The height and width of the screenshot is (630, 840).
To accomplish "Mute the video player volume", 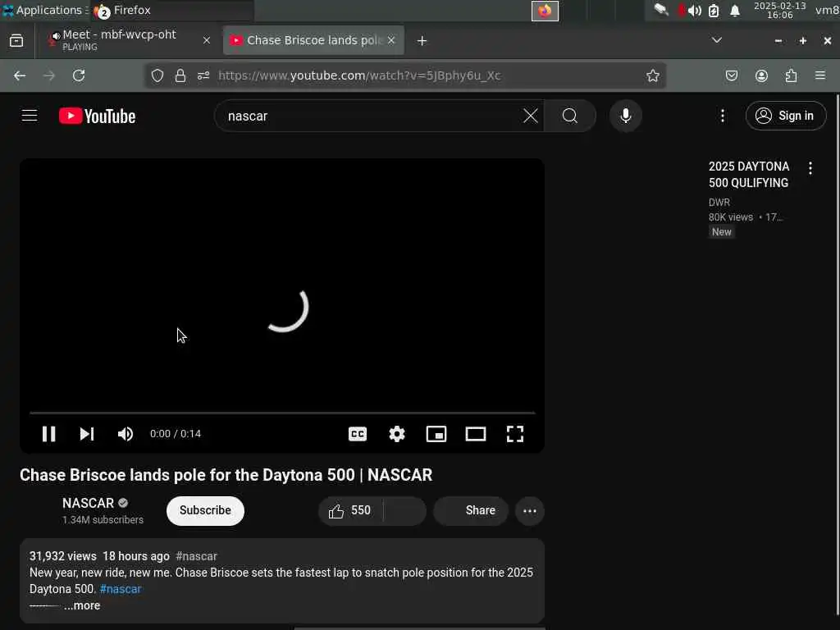I will 126,434.
